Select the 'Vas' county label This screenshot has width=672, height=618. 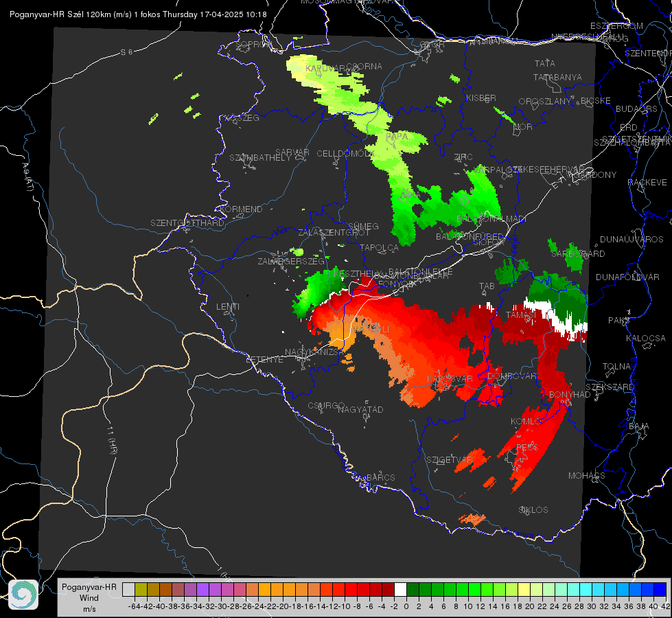pyautogui.click(x=280, y=231)
